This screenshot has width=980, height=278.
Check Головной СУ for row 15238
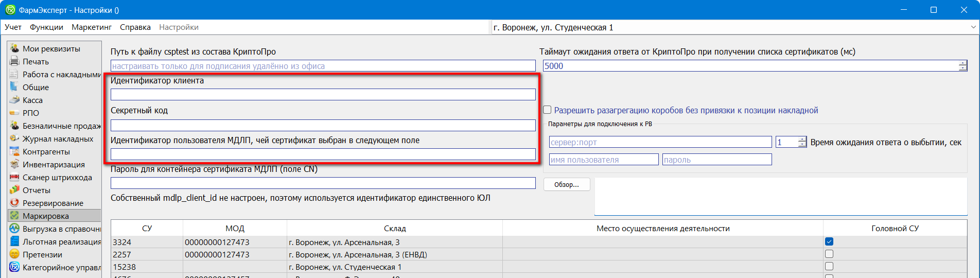(829, 266)
